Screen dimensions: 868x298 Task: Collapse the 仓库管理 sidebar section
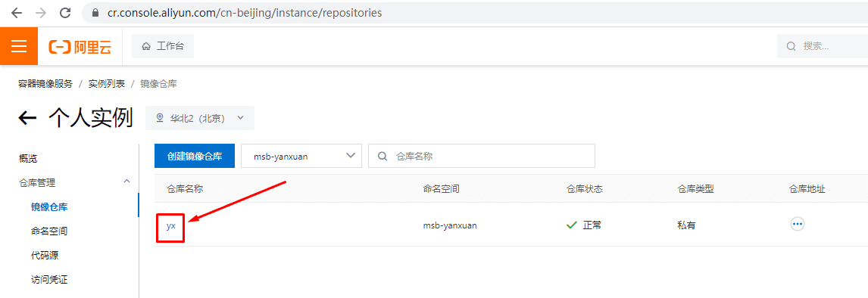[x=75, y=182]
